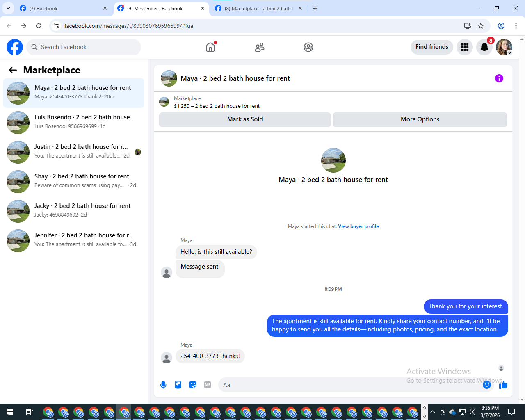Open a new browser tab
The width and height of the screenshot is (525, 420).
click(x=315, y=8)
